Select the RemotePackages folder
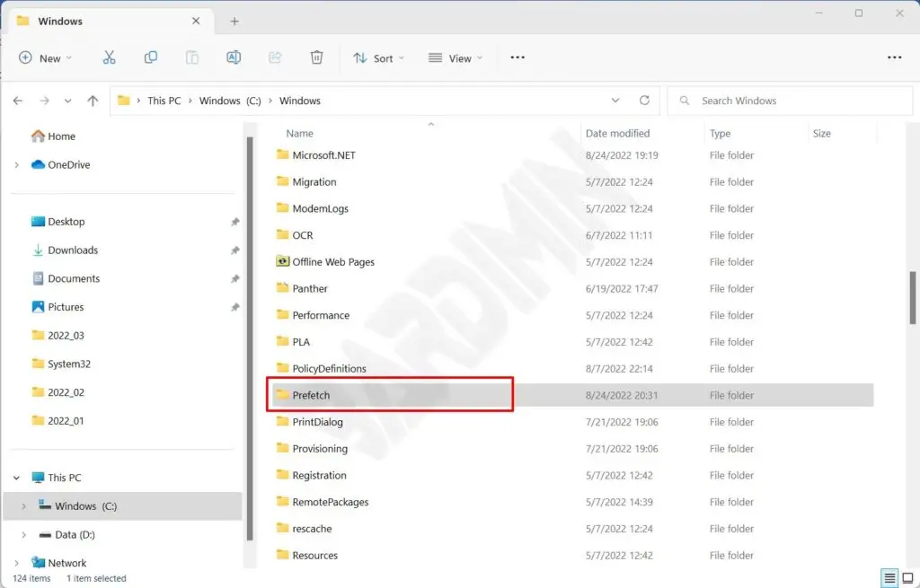This screenshot has width=920, height=588. coord(330,503)
